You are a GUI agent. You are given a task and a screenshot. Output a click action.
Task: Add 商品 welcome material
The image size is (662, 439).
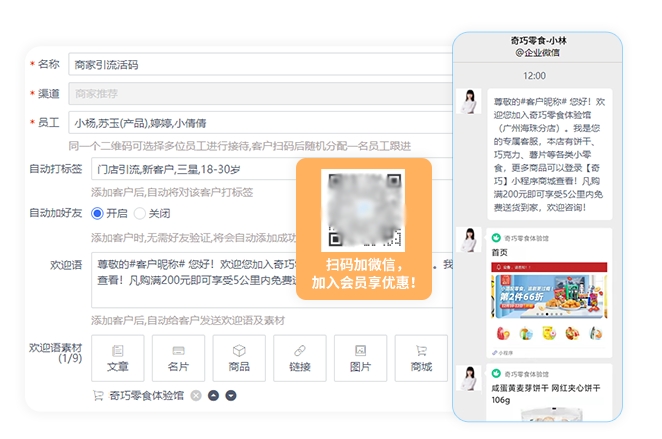[239, 358]
